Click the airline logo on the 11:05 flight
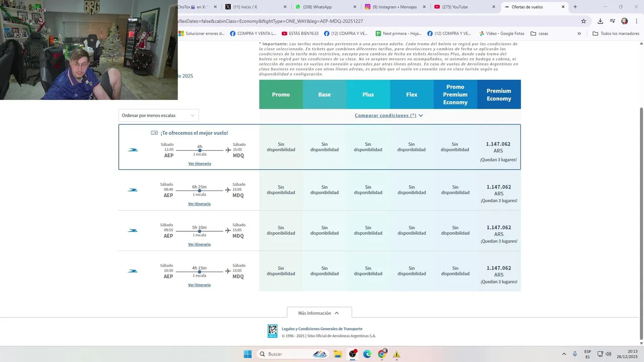This screenshot has height=362, width=644. (x=133, y=150)
